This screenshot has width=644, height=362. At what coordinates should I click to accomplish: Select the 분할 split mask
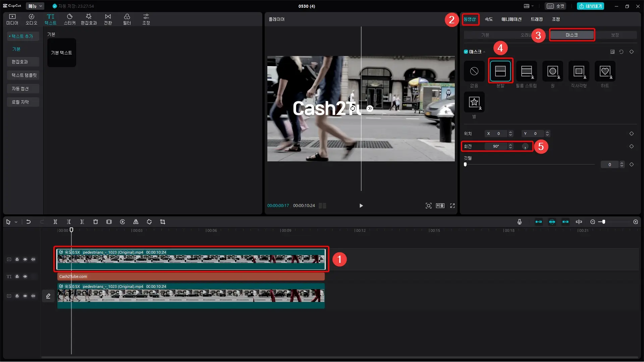coord(500,71)
